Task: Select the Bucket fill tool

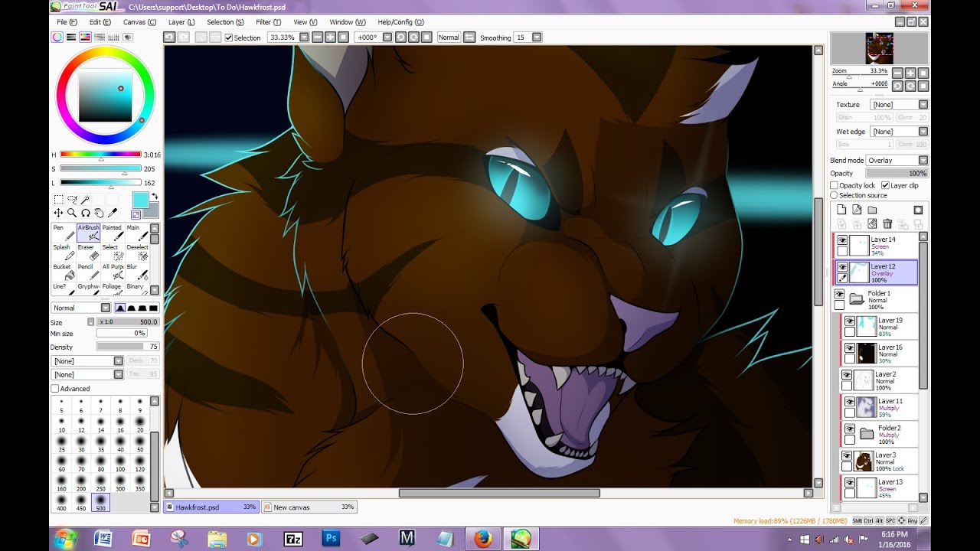Action: pyautogui.click(x=64, y=272)
